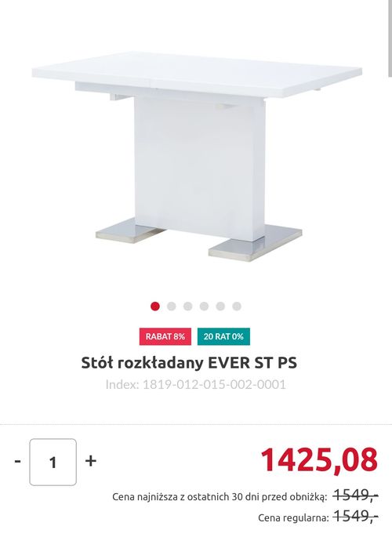Show the fourth product image via dot

204,307
